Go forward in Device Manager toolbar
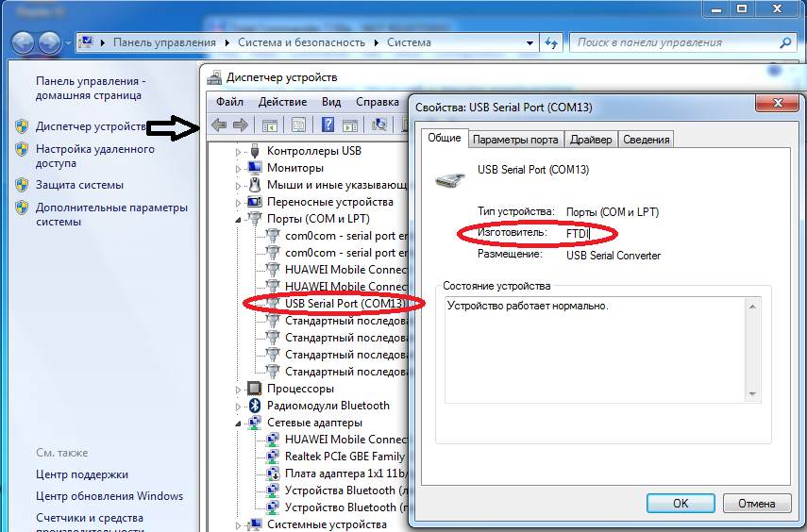 [241, 125]
